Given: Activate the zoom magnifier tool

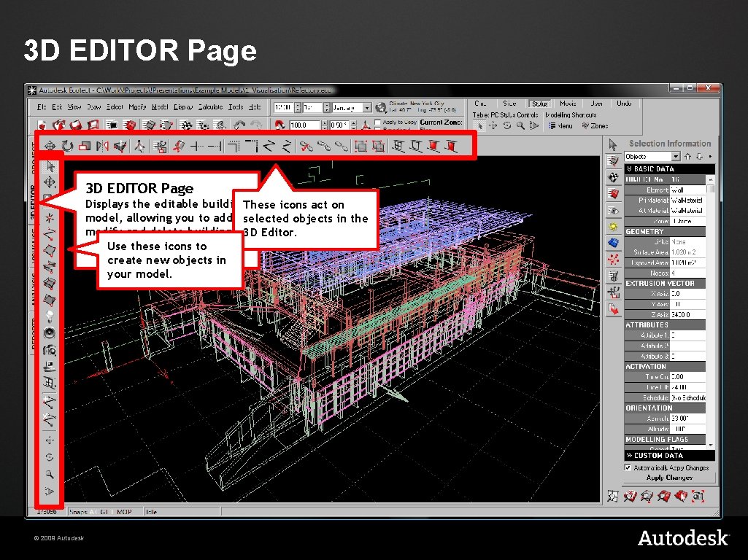Looking at the screenshot, I should [48, 474].
